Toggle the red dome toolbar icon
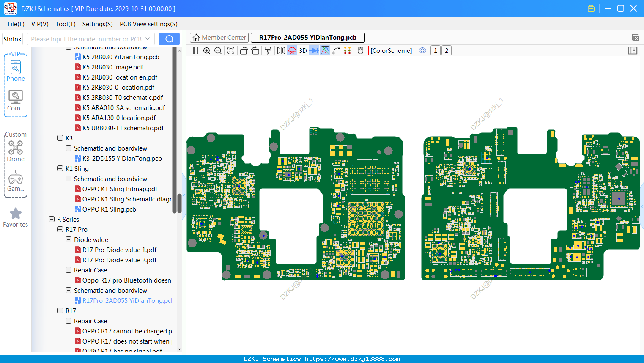644x363 pixels. point(292,51)
